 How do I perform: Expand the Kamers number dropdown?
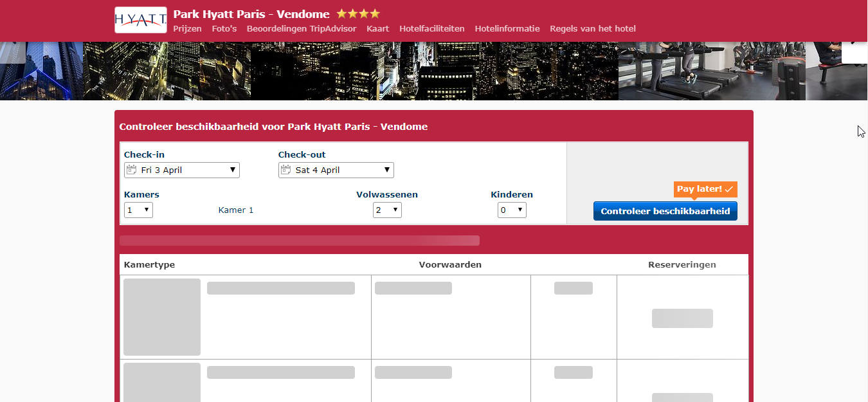pos(138,210)
